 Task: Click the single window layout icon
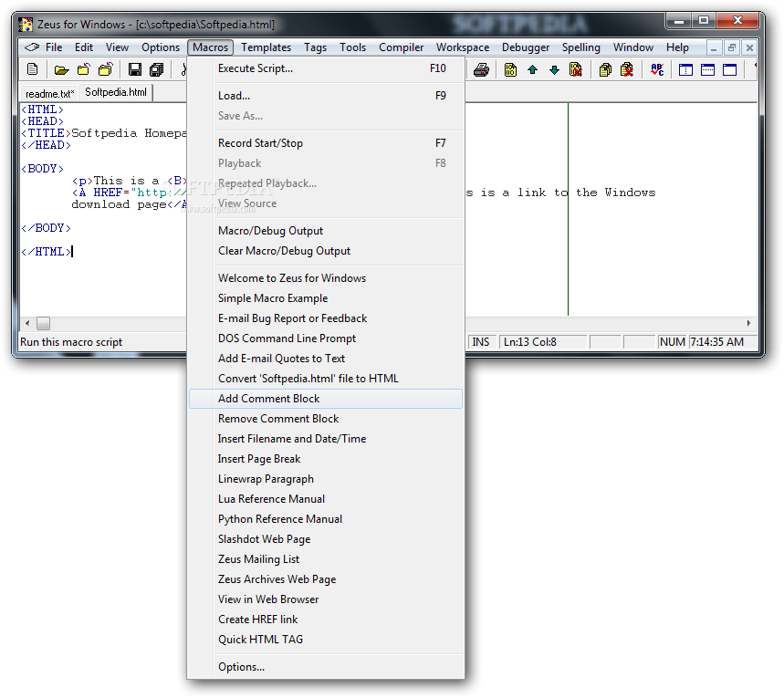tap(729, 69)
